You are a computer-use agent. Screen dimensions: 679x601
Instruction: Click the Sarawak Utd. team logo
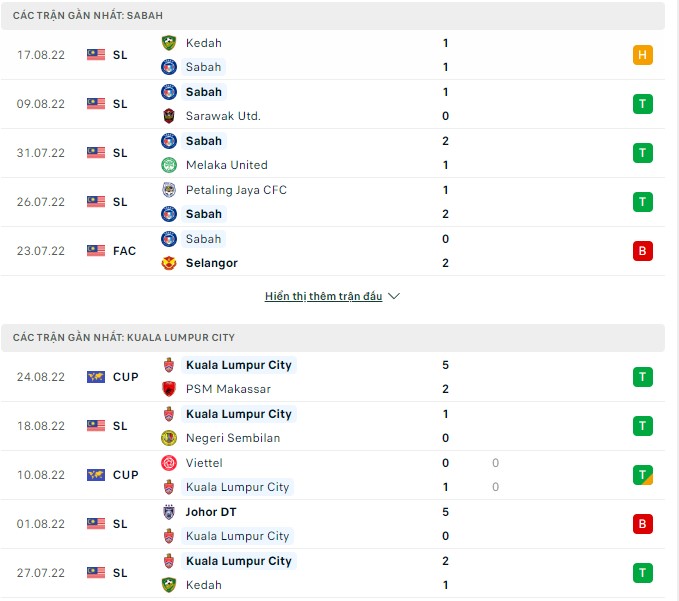[169, 116]
